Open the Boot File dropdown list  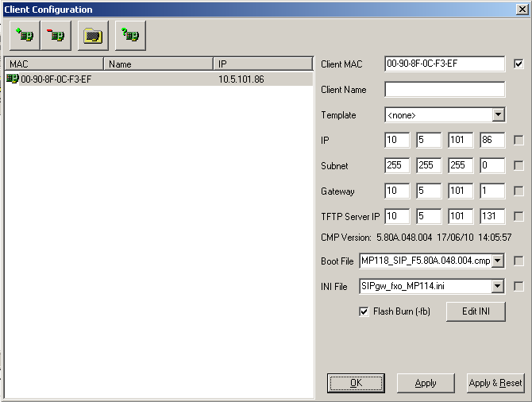(x=498, y=261)
